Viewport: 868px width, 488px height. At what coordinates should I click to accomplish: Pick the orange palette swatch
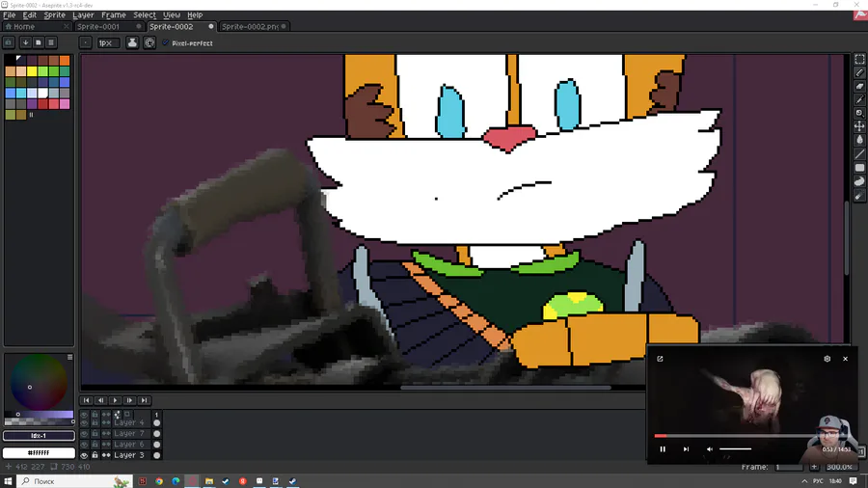coord(65,61)
